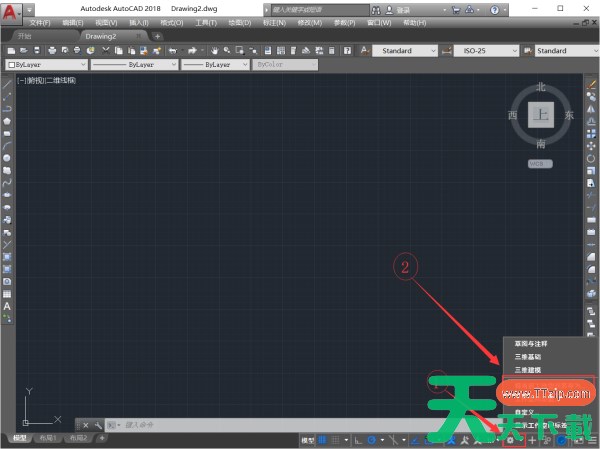Viewport: 600px width, 449px height.
Task: Select the Erase tool in modify toolbar
Action: pos(591,85)
